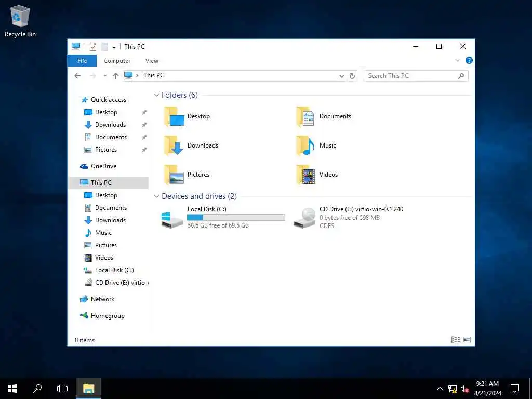Click 58.6 GB free of 69.5 GB text
Viewport: 532px width, 399px height.
coord(218,225)
